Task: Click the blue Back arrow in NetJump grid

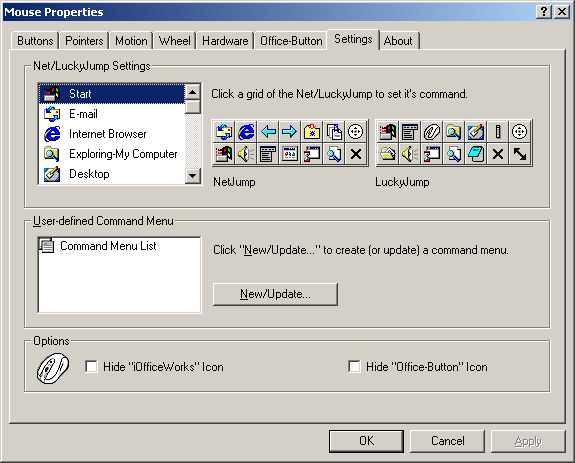Action: pyautogui.click(x=268, y=132)
